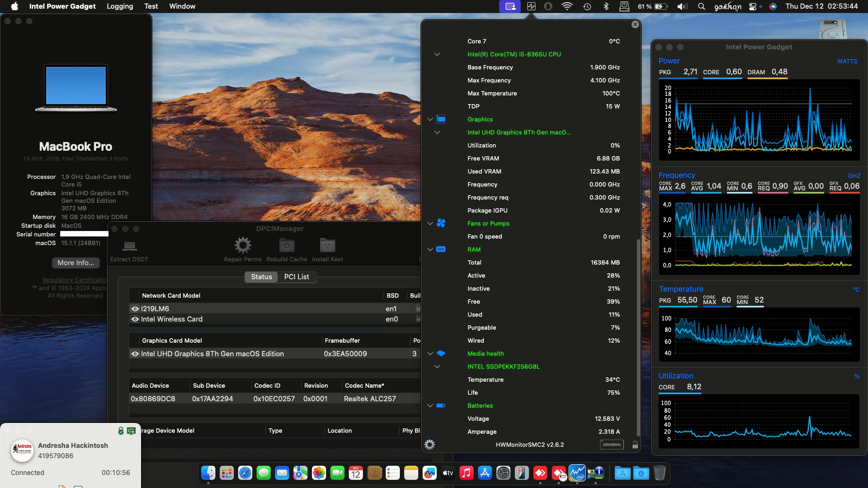Launch App Store from the Dock
868x488 pixels.
484,473
